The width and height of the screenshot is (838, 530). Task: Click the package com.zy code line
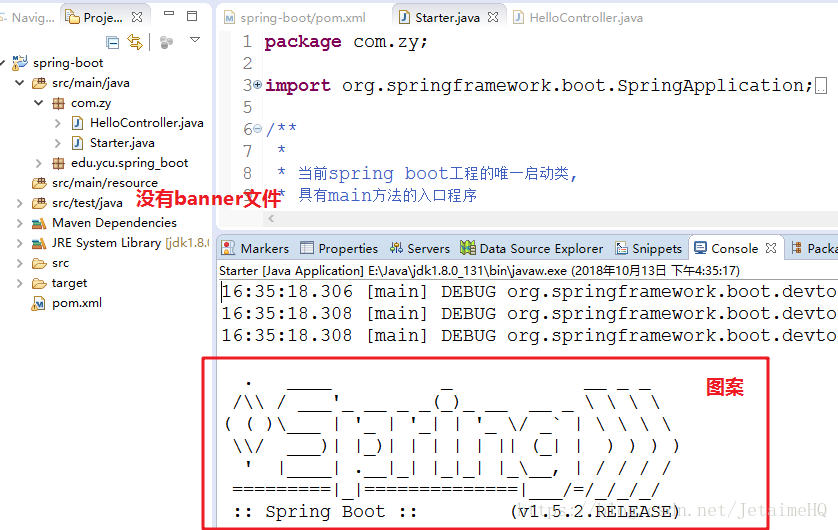(x=346, y=41)
